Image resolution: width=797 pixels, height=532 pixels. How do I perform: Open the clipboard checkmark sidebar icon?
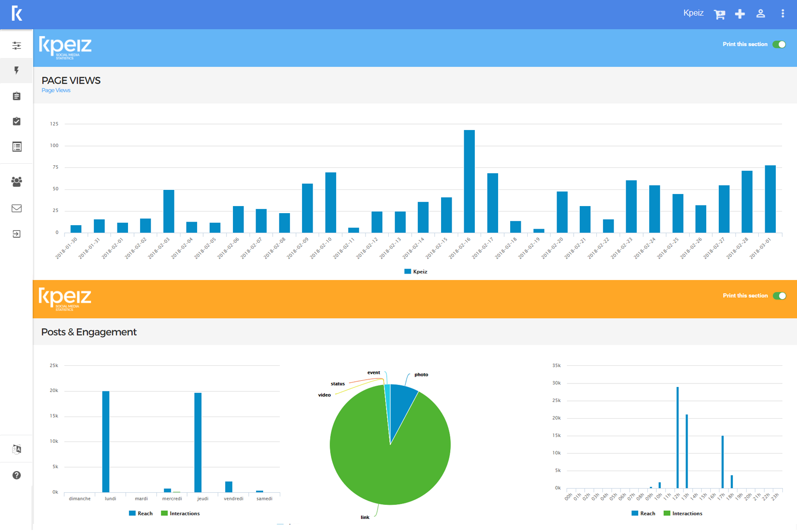click(17, 121)
